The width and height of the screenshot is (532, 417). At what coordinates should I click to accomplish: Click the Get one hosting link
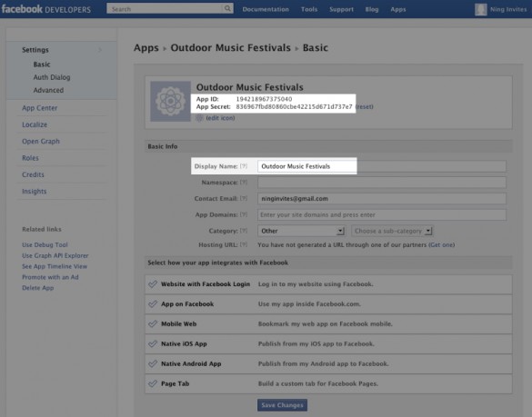[x=442, y=244]
